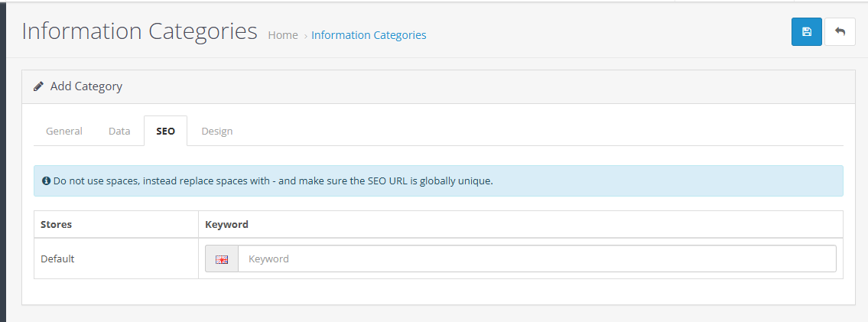Click the Information Categories page title
This screenshot has height=322, width=868.
[139, 31]
